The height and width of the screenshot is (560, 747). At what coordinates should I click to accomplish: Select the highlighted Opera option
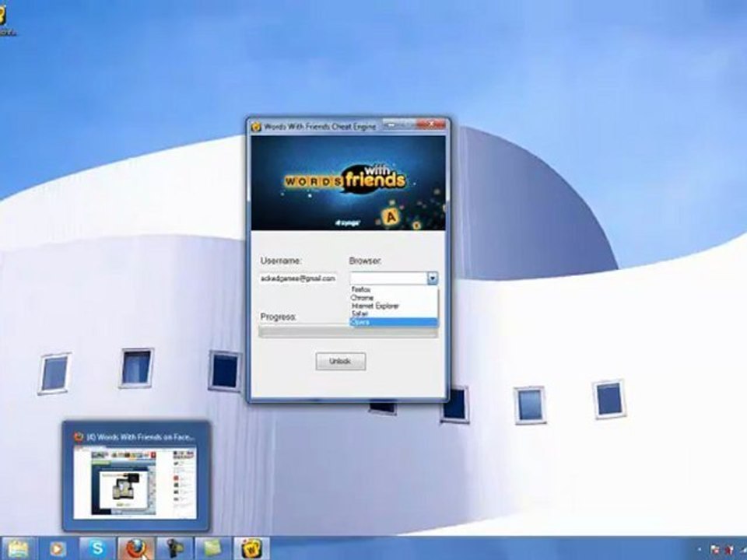394,322
